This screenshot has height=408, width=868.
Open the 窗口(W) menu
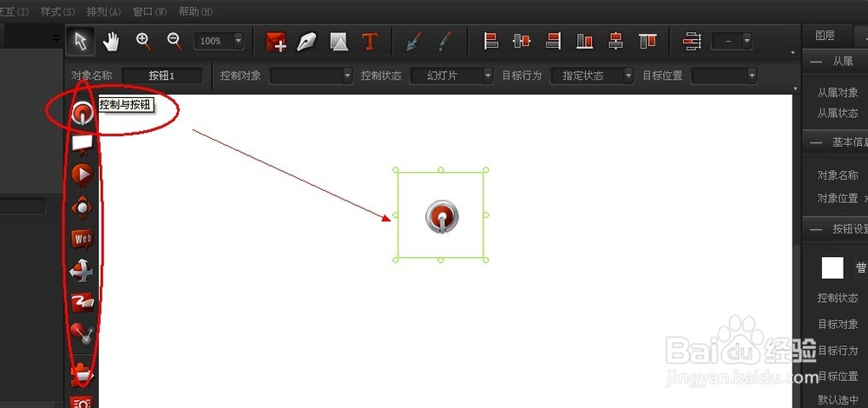point(149,11)
